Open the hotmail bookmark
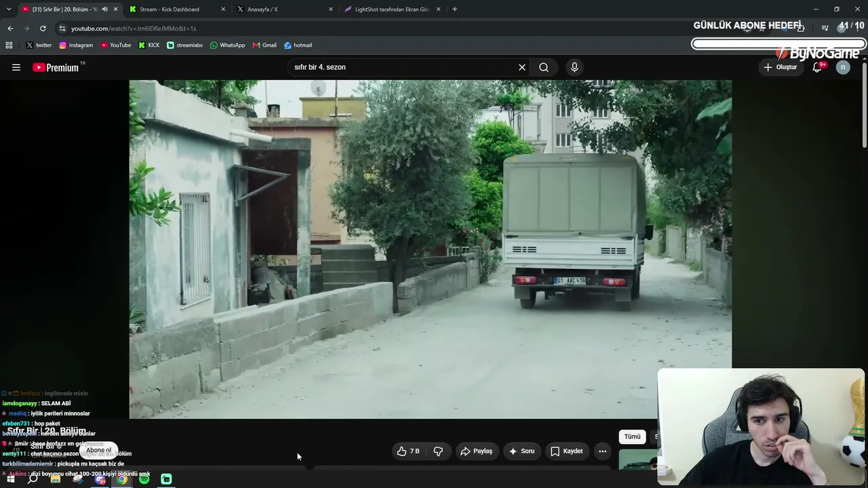This screenshot has height=488, width=868. (x=298, y=45)
